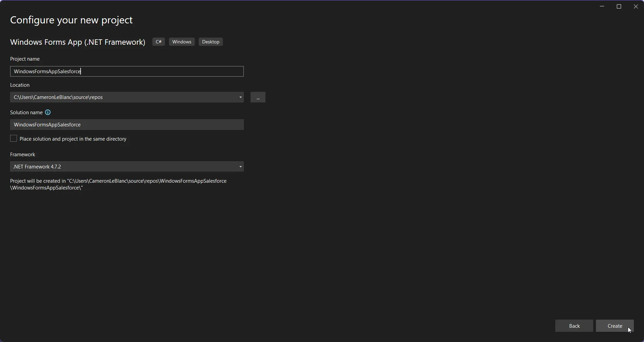Maximize the project configuration window
The width and height of the screenshot is (644, 342).
coord(619,6)
